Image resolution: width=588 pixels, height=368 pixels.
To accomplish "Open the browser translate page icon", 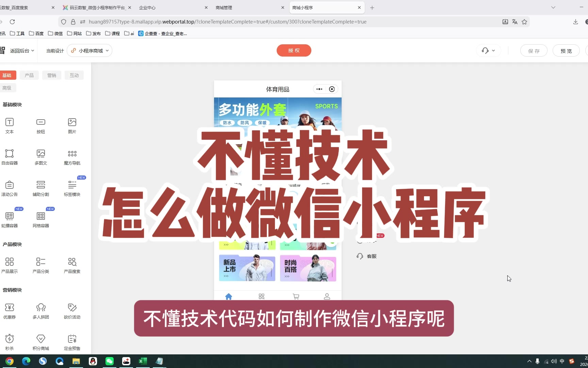I will pyautogui.click(x=515, y=22).
